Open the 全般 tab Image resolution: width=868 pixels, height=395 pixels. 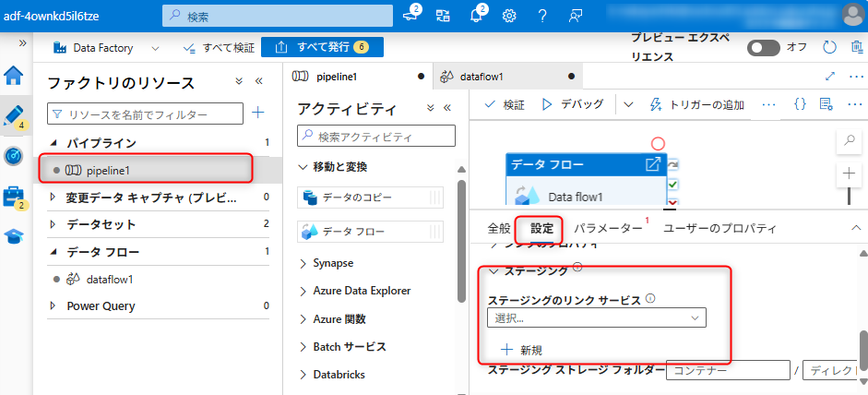(x=499, y=228)
